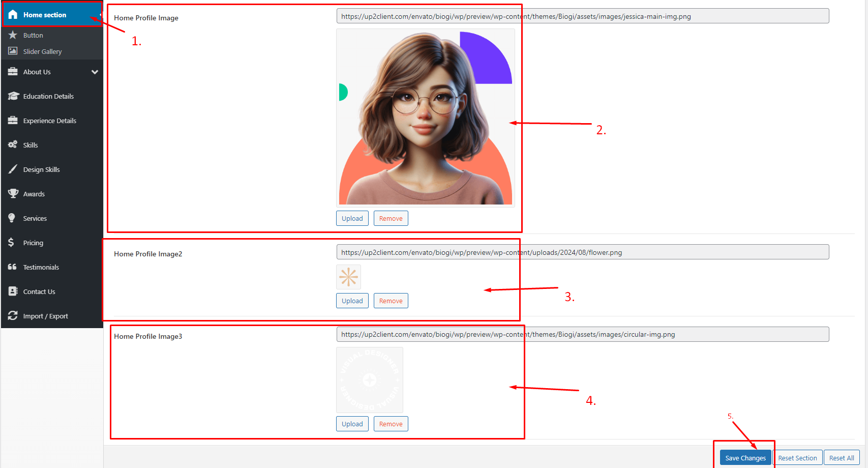Expand the About Us chevron arrow
Screen dimensions: 868x468
[x=95, y=72]
